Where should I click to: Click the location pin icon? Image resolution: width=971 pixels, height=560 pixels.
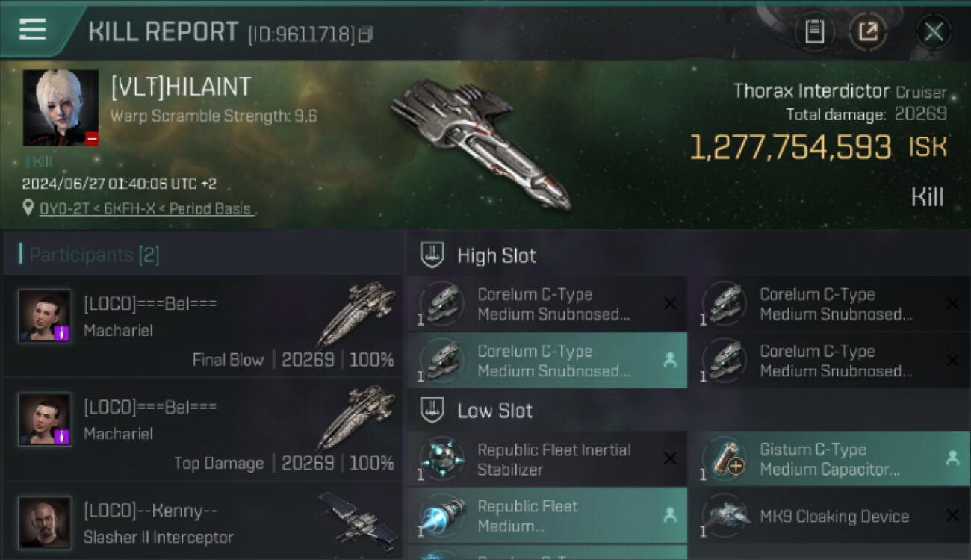[28, 208]
